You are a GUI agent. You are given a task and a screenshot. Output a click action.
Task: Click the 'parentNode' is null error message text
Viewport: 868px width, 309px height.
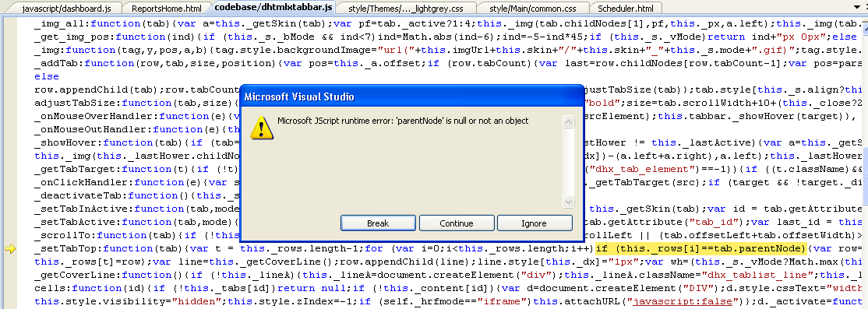[403, 121]
